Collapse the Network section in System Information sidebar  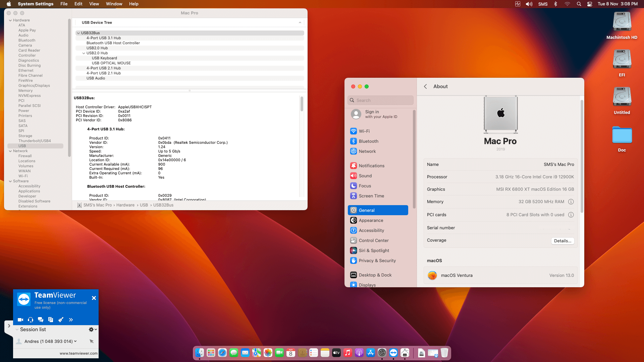10,151
